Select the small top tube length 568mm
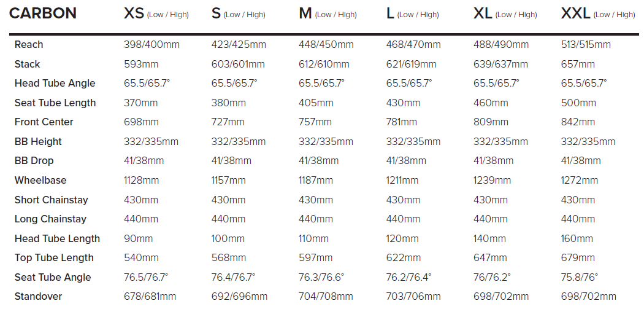The height and width of the screenshot is (309, 644). tap(229, 257)
